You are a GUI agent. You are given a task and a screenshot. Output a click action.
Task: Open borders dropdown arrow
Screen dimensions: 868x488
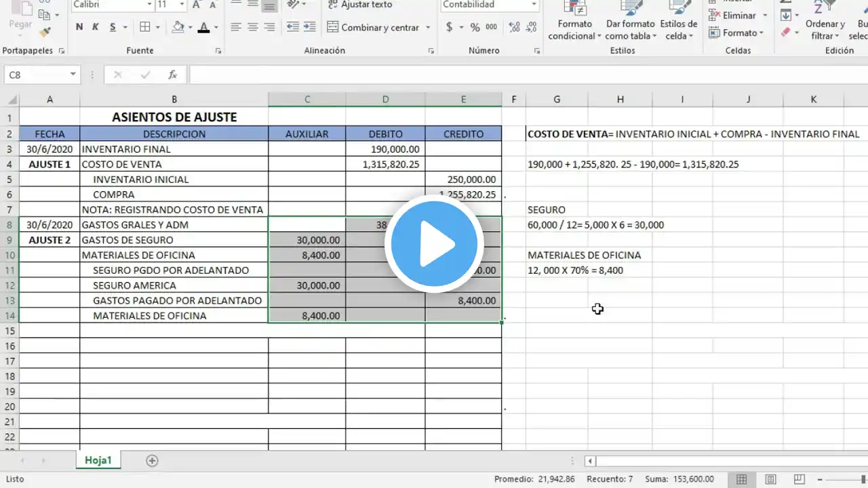click(x=159, y=28)
